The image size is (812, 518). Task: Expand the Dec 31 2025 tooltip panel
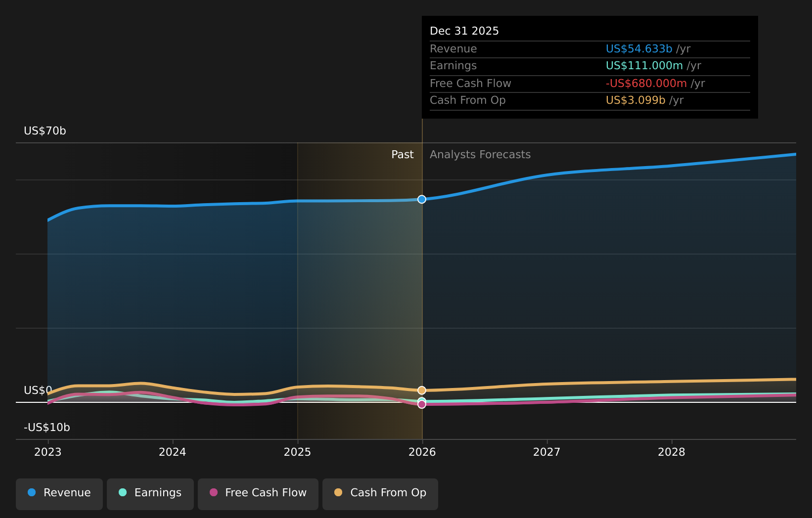point(589,67)
